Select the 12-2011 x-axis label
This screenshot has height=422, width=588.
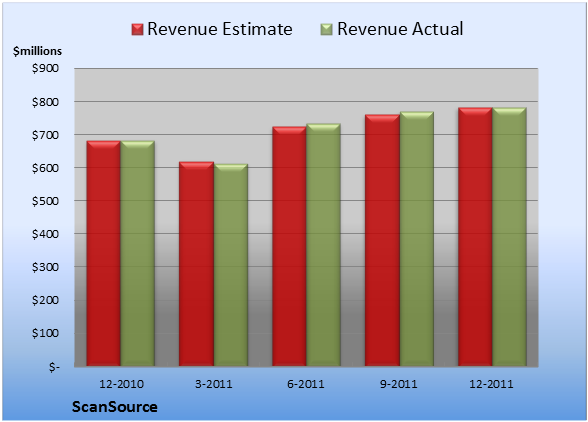[x=491, y=384]
